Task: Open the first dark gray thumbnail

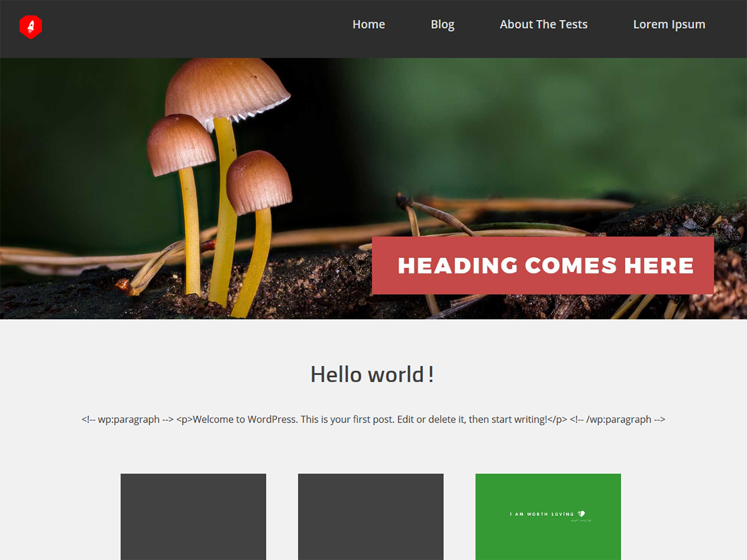Action: 193,516
